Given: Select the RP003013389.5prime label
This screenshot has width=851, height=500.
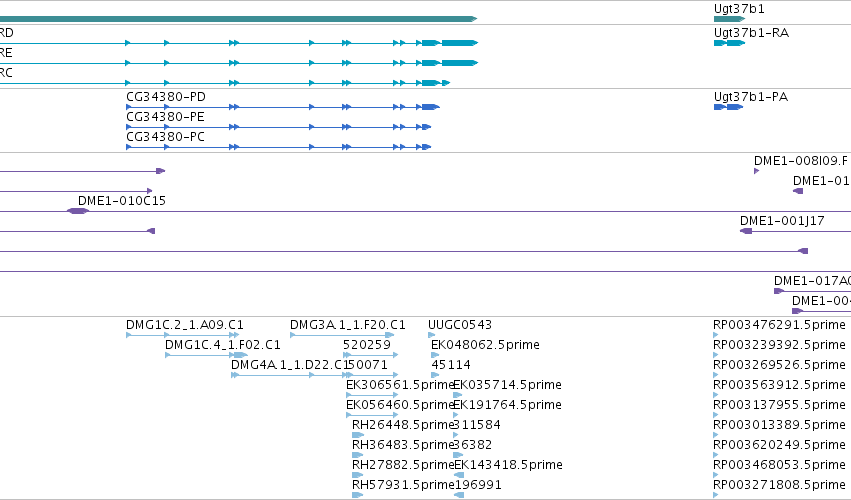Looking at the screenshot, I should coord(779,425).
